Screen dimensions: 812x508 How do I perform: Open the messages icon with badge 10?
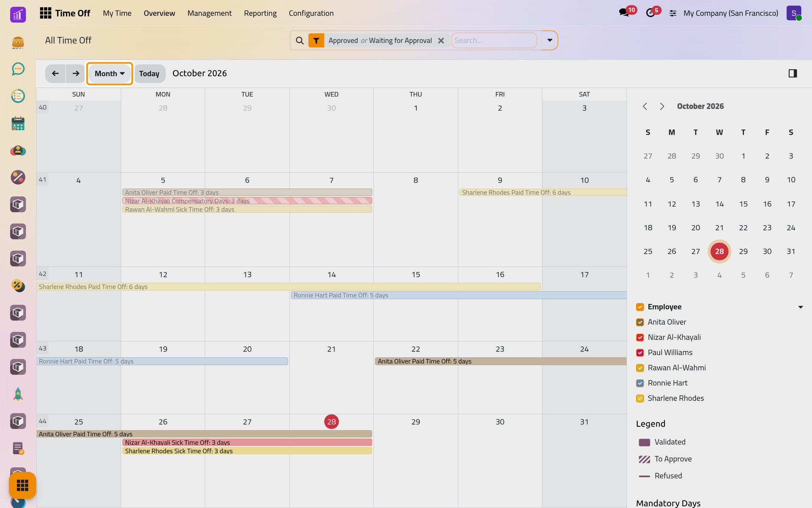tap(624, 13)
